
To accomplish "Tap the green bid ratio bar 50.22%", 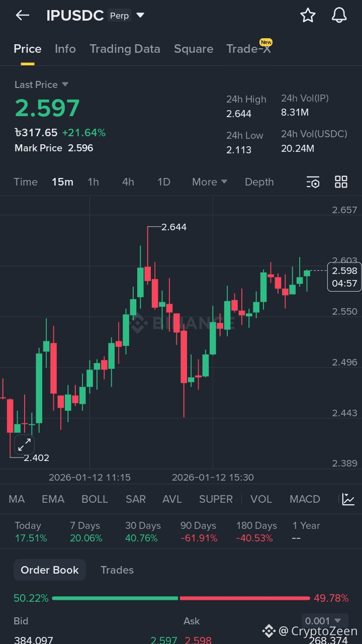I will pyautogui.click(x=115, y=598).
